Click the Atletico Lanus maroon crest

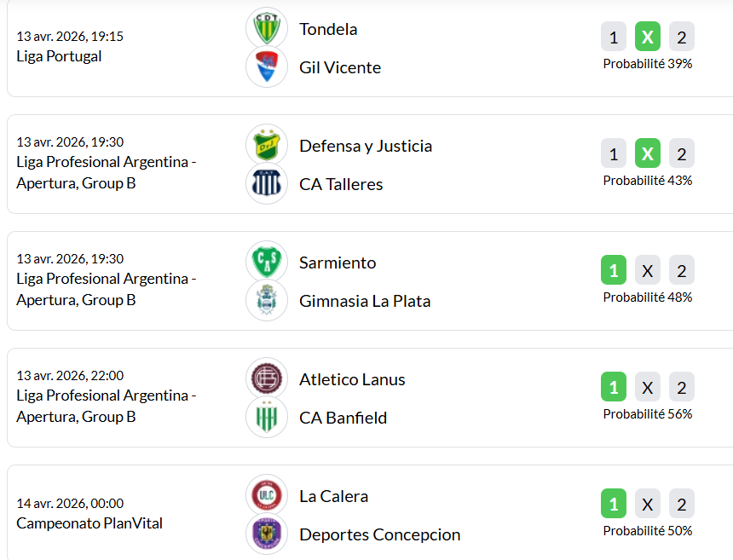coord(267,379)
